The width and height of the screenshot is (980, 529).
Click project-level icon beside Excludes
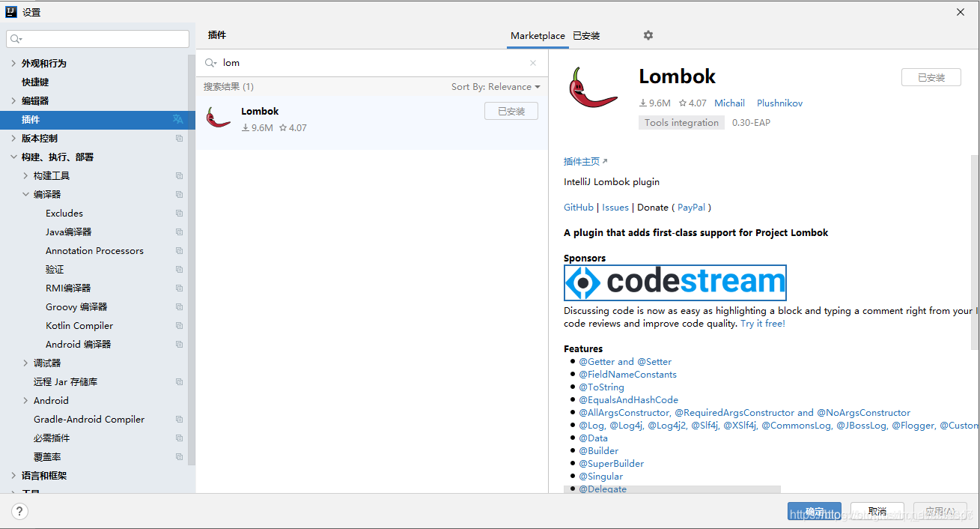179,213
